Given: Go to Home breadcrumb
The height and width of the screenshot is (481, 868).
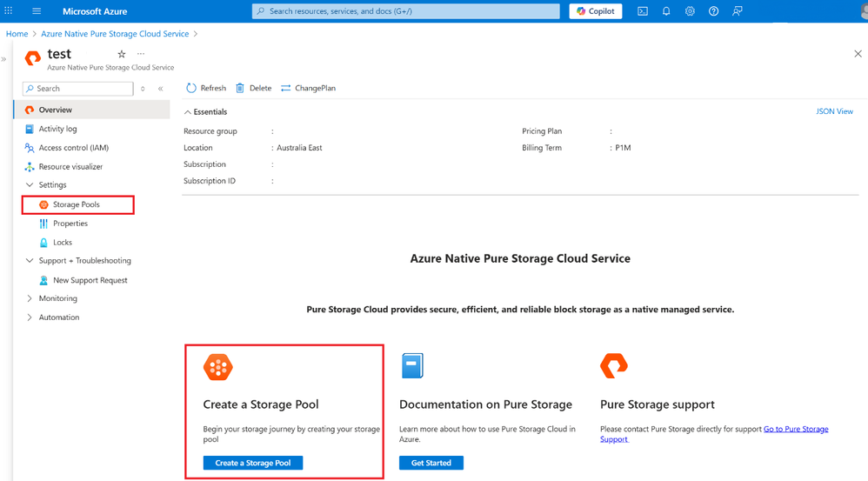Looking at the screenshot, I should pyautogui.click(x=17, y=34).
